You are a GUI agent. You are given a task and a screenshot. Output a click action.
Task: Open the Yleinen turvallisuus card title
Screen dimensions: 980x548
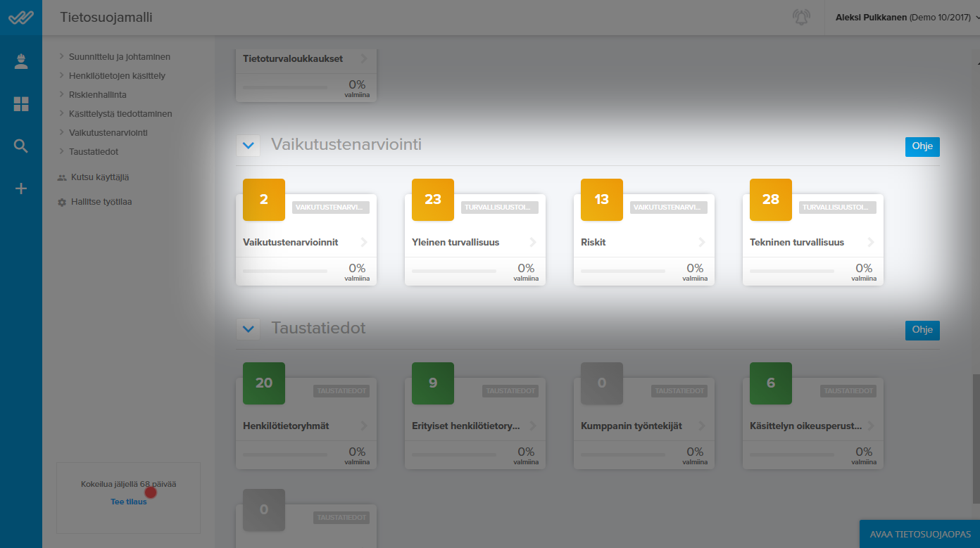click(456, 242)
